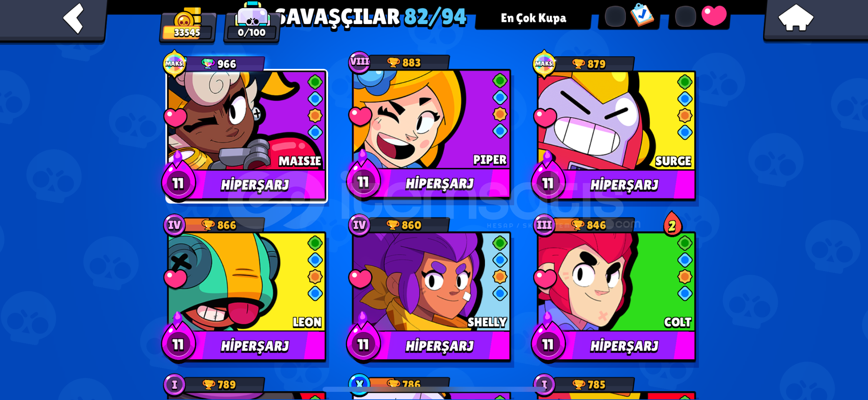Screen dimensions: 868x400
Task: Click Leon's power level 11 badge
Action: coord(178,344)
